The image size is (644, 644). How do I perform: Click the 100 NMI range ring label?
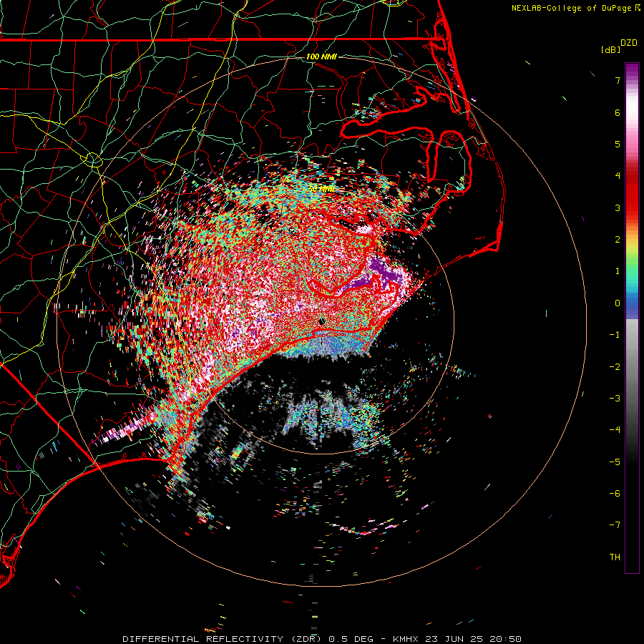coord(321,57)
